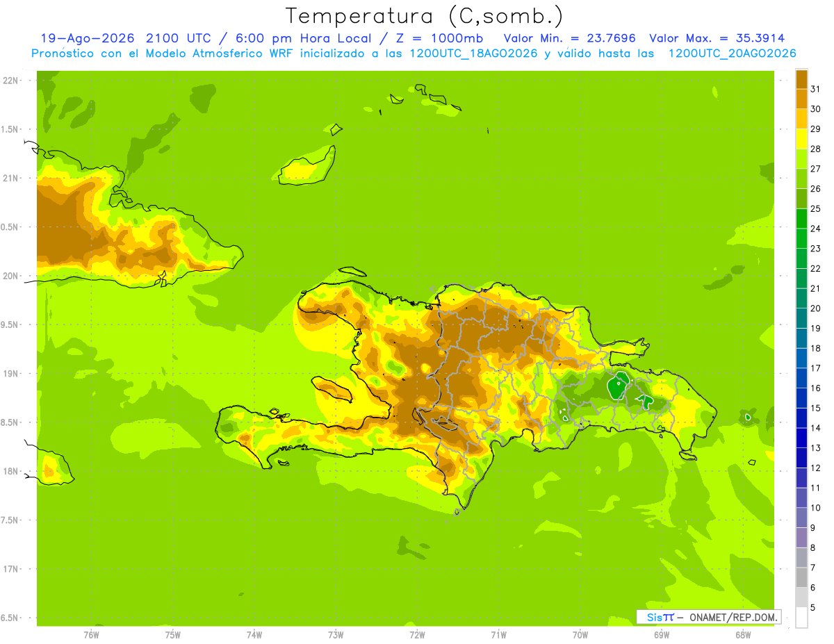The image size is (834, 644).
Task: Click the "19N" latitude axis label
Action: (10, 374)
